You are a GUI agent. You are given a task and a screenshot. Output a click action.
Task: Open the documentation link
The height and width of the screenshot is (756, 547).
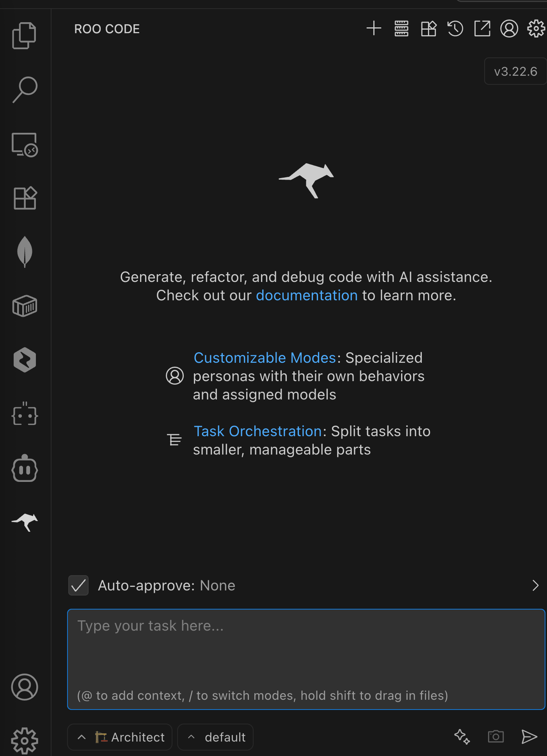pos(307,295)
